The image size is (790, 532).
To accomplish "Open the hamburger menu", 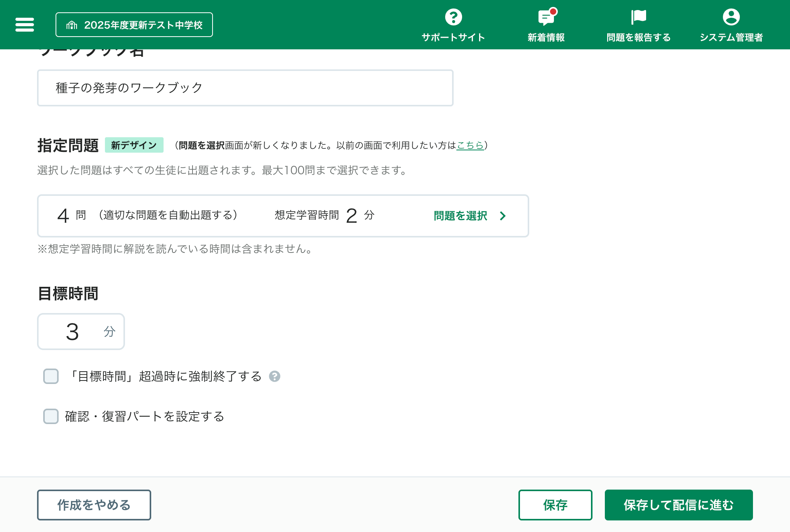I will click(x=25, y=25).
